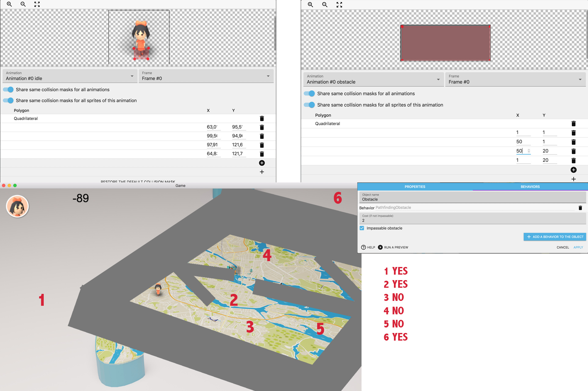Screen dimensions: 588x391
Task: Click zoom in icon in left collision editor
Action: click(9, 4)
